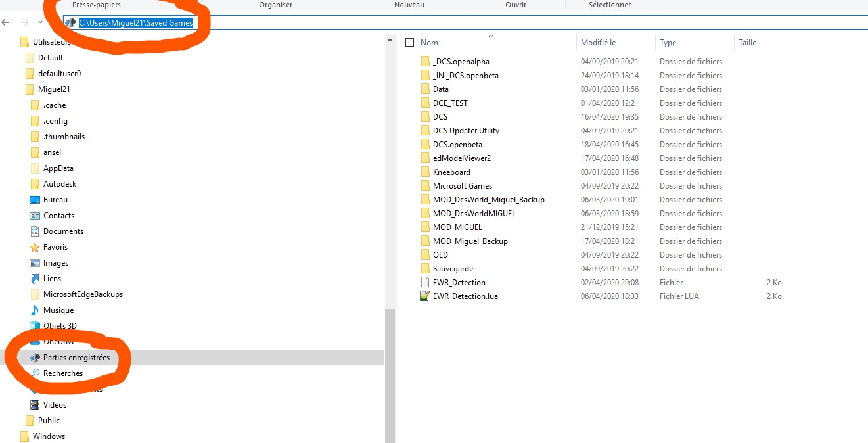Select the Microsoft Games folder name

[x=463, y=186]
